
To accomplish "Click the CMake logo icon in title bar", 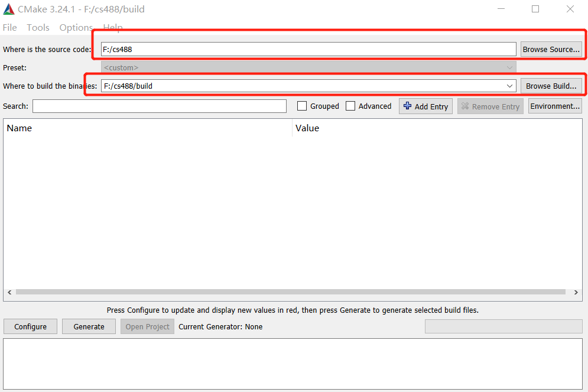I will [x=9, y=9].
